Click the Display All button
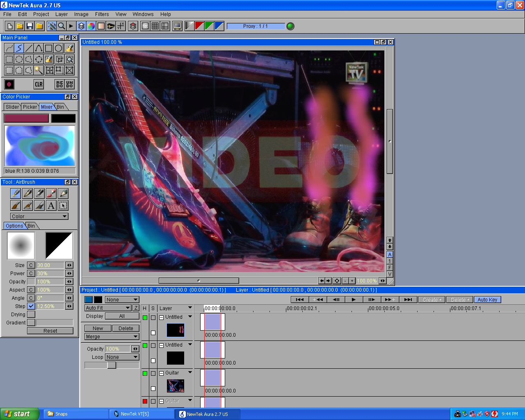 (x=122, y=316)
